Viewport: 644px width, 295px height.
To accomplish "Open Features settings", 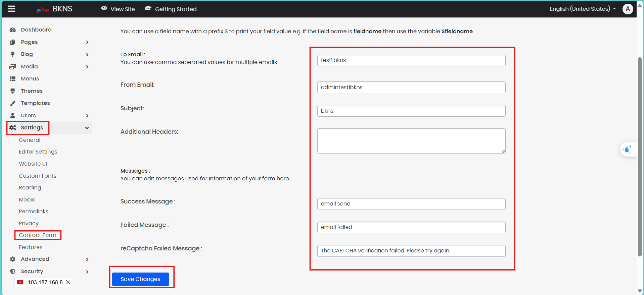I will 31,247.
